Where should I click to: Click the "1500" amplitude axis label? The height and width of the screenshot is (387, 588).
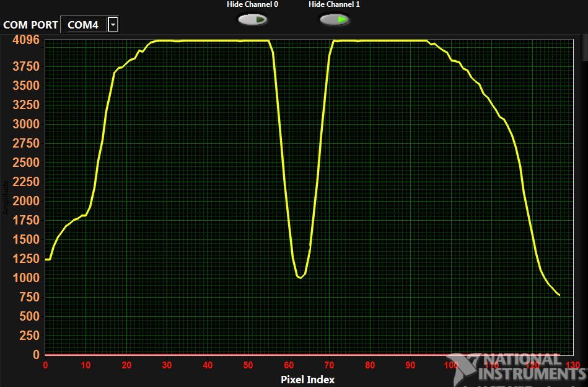pyautogui.click(x=26, y=239)
